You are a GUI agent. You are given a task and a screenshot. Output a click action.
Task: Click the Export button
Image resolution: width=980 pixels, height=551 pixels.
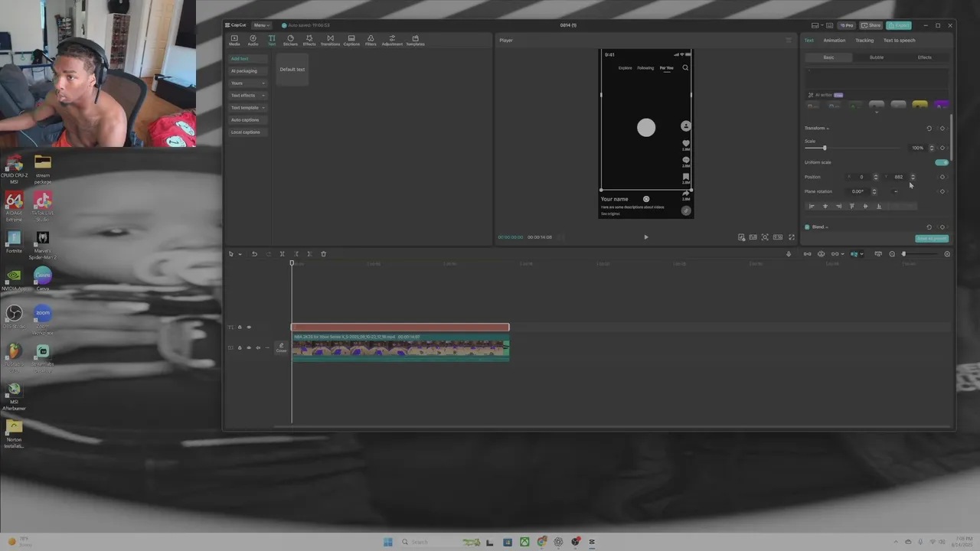899,25
